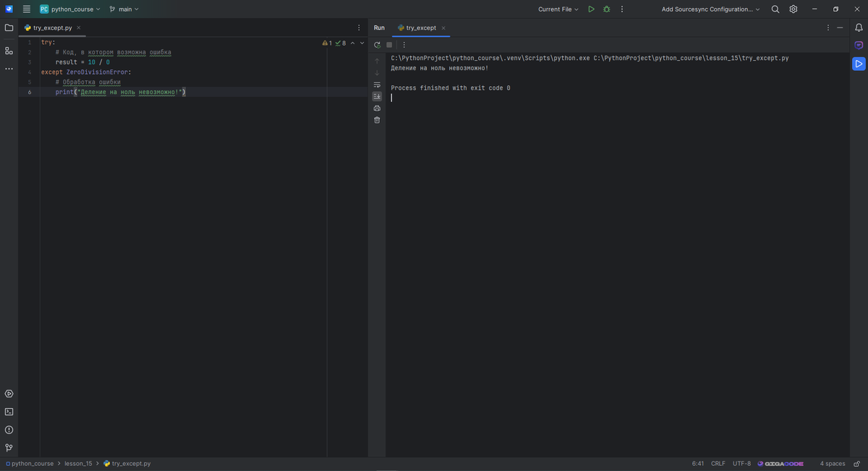The height and width of the screenshot is (471, 868).
Task: Expand the python_course project dropdown
Action: pos(71,9)
